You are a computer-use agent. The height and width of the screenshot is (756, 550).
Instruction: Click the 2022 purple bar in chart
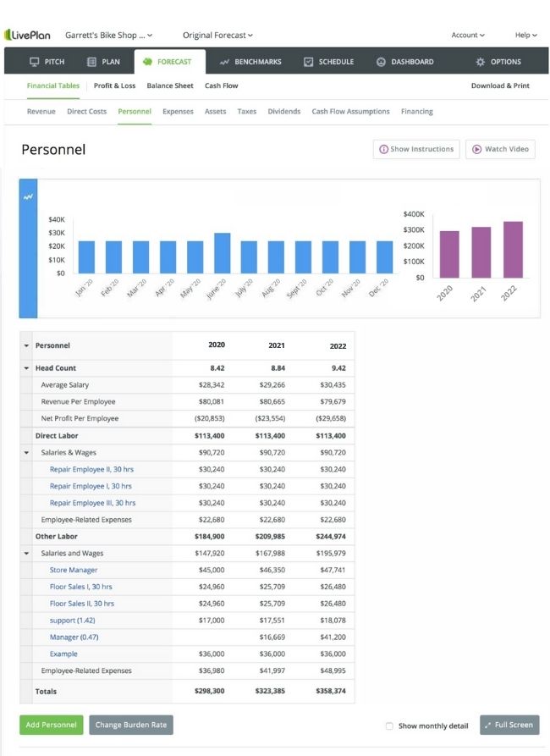(513, 250)
